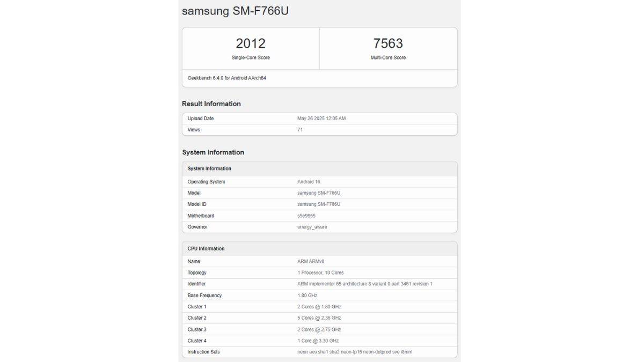Screen dimensions: 644x362
Task: Click the ARM implementer identifier value
Action: pyautogui.click(x=364, y=284)
